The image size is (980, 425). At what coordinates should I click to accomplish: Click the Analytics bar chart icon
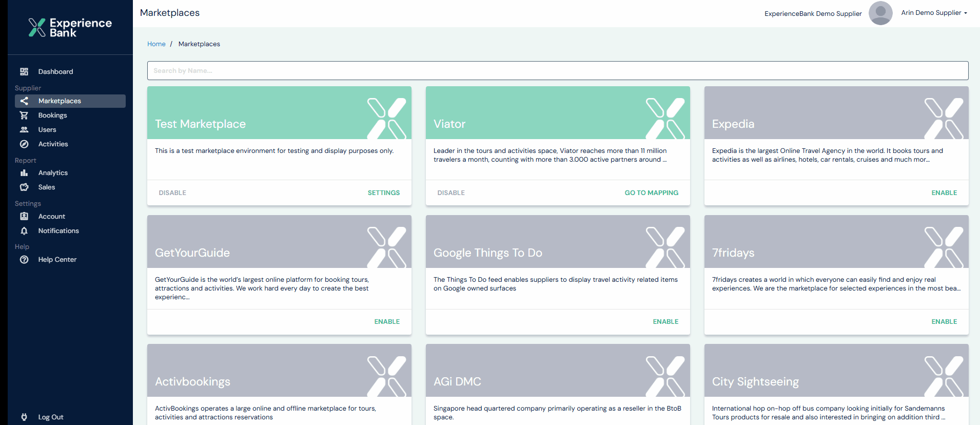(x=24, y=173)
